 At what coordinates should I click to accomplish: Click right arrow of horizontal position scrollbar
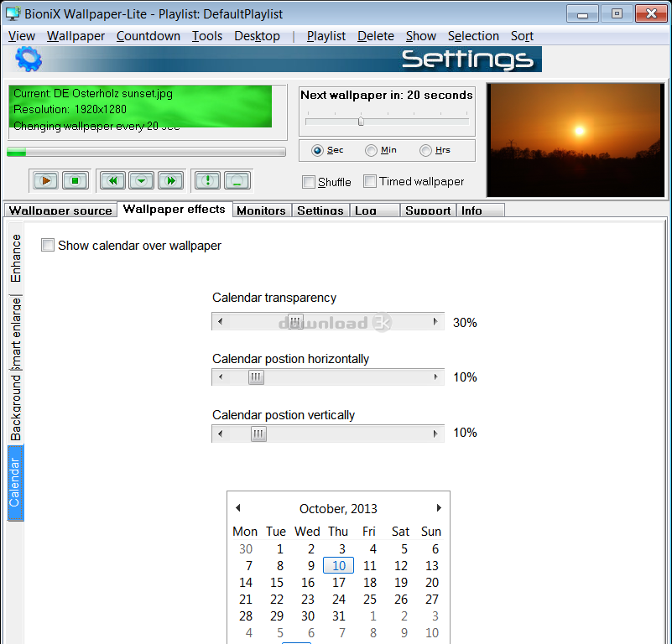[x=435, y=377]
